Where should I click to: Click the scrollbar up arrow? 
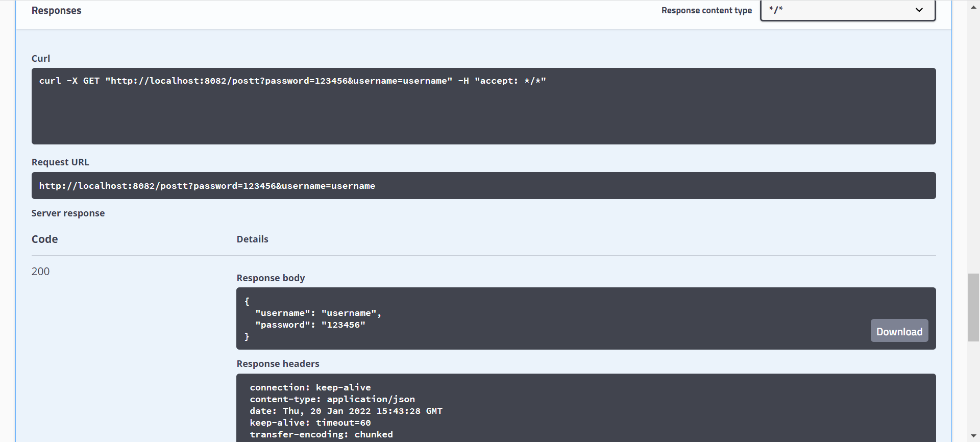click(973, 7)
